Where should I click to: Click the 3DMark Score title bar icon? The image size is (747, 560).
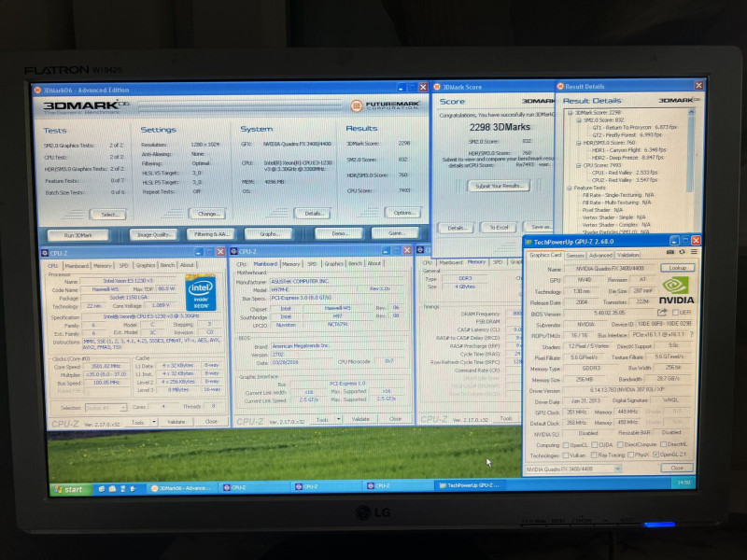click(437, 87)
